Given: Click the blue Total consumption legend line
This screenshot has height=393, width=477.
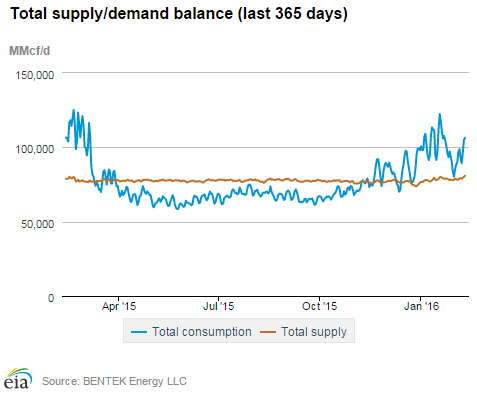Looking at the screenshot, I should click(139, 332).
